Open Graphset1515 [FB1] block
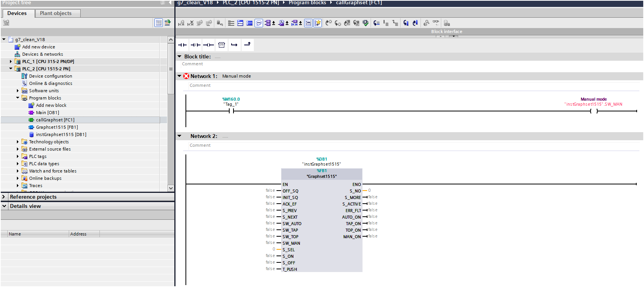 pos(57,127)
